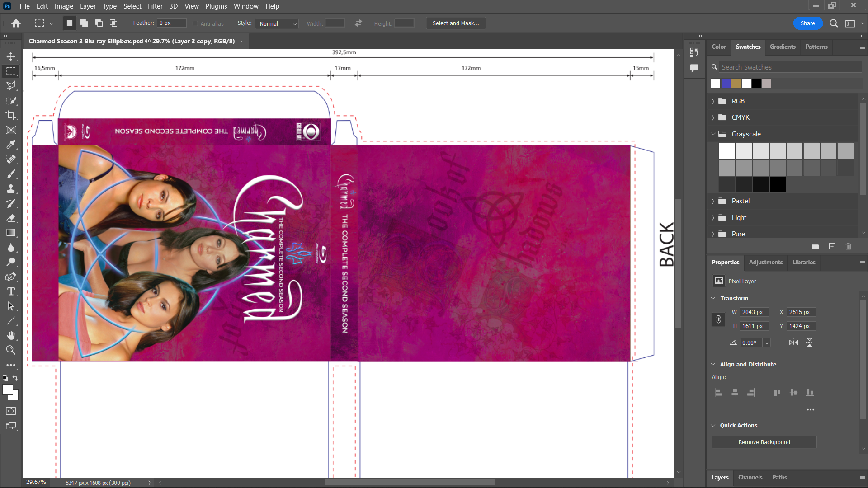This screenshot has height=488, width=868.
Task: Open the Comments panel icon
Action: [694, 68]
